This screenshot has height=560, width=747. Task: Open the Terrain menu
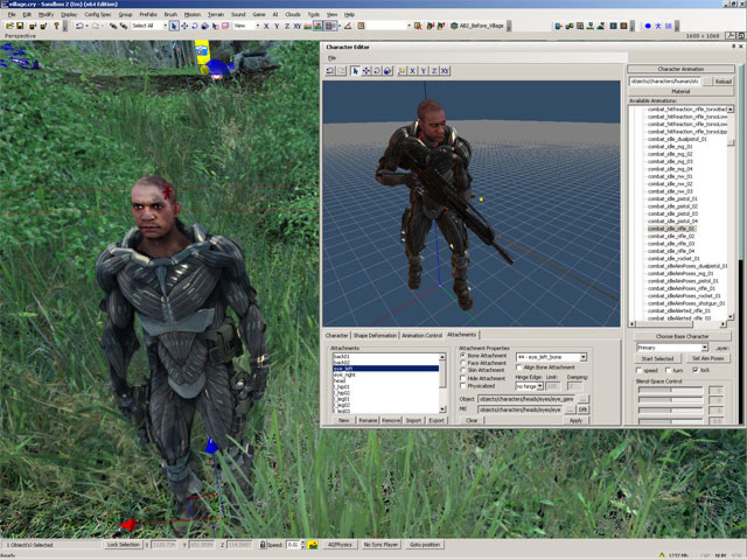click(x=215, y=15)
